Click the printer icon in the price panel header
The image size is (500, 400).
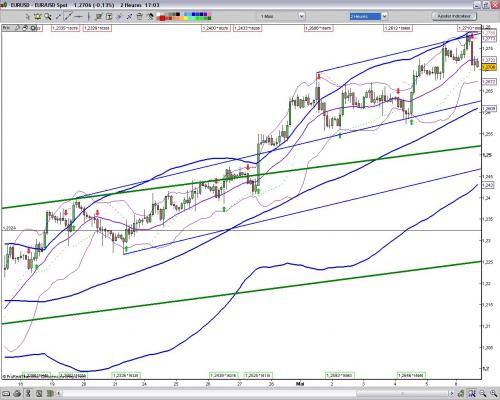[25, 28]
